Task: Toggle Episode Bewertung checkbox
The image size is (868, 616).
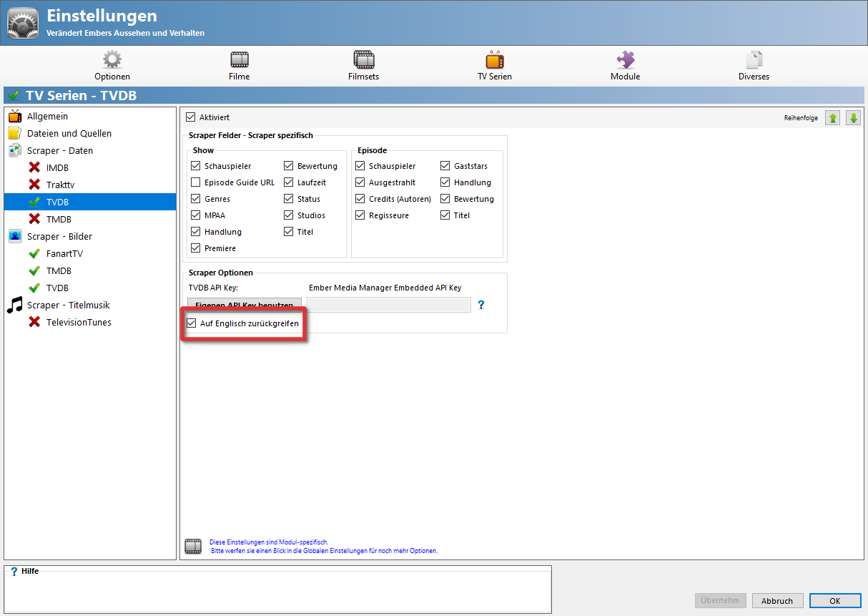Action: point(446,199)
